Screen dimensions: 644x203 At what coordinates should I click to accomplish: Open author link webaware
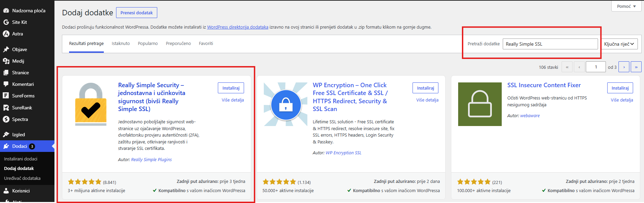pyautogui.click(x=530, y=115)
